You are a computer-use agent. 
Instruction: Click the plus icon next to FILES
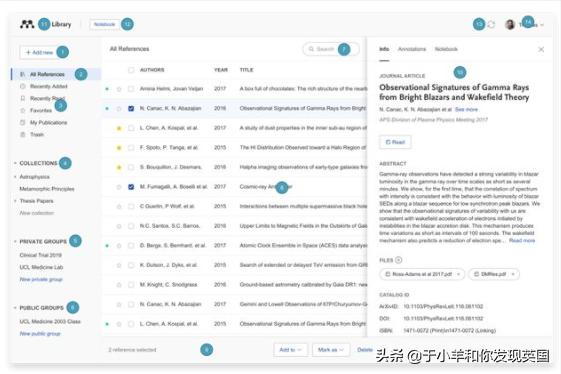(399, 260)
